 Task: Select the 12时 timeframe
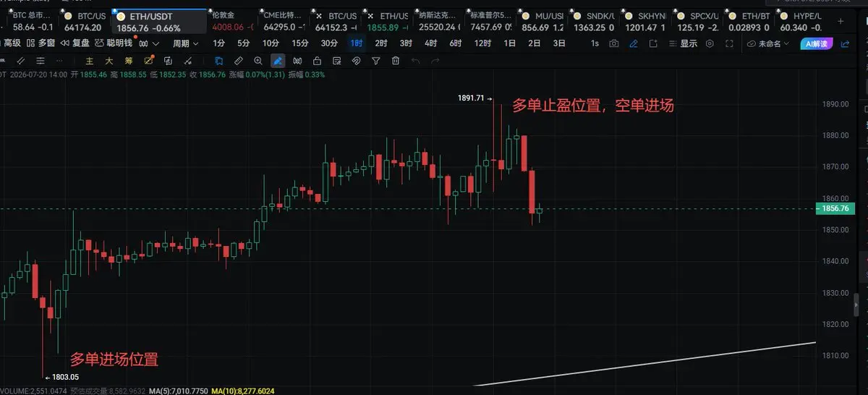pyautogui.click(x=483, y=43)
